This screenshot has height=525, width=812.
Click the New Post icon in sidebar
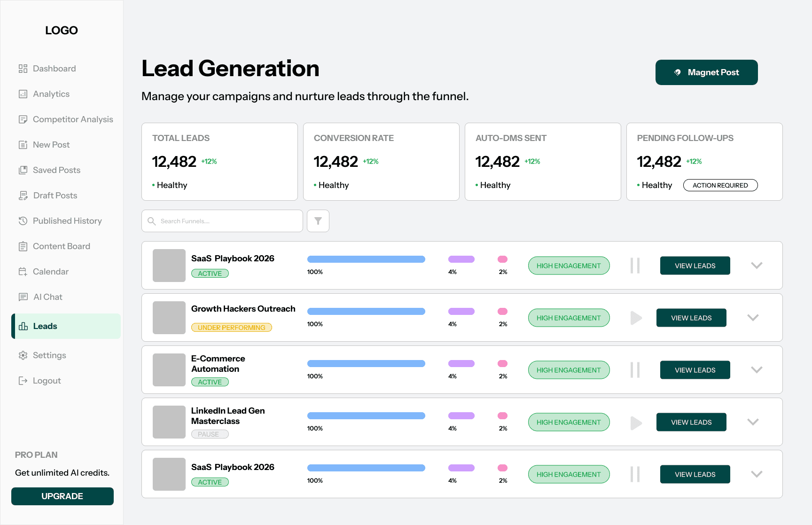(x=23, y=145)
